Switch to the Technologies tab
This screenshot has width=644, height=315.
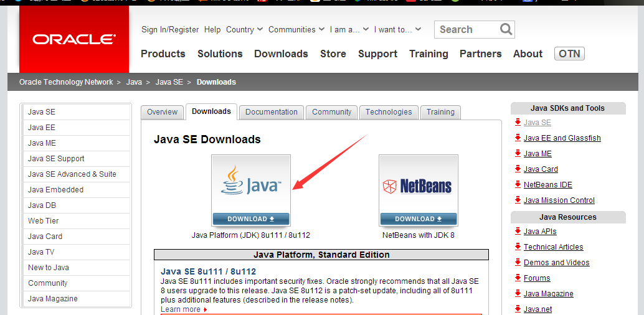389,112
